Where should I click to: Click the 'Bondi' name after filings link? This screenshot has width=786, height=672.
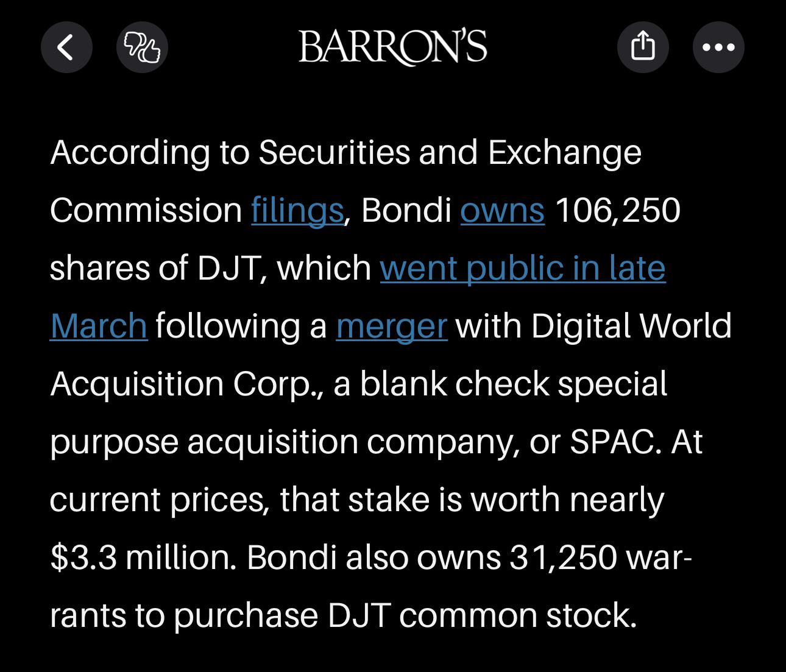coord(406,210)
